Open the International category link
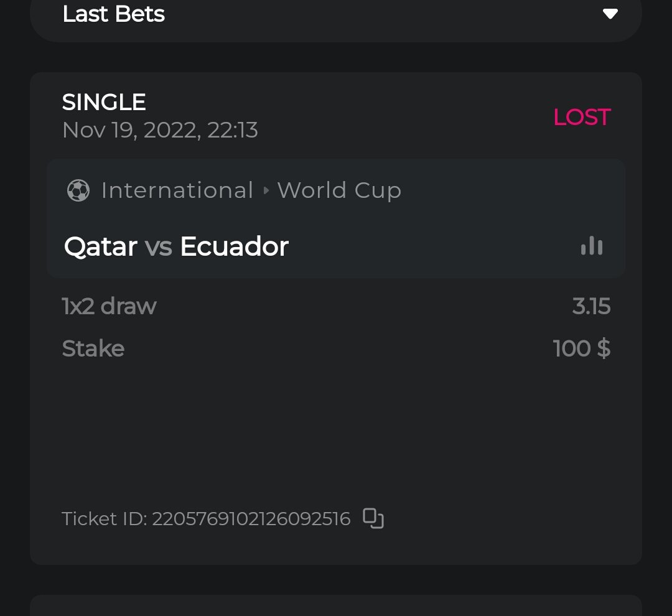The height and width of the screenshot is (616, 672). [177, 190]
